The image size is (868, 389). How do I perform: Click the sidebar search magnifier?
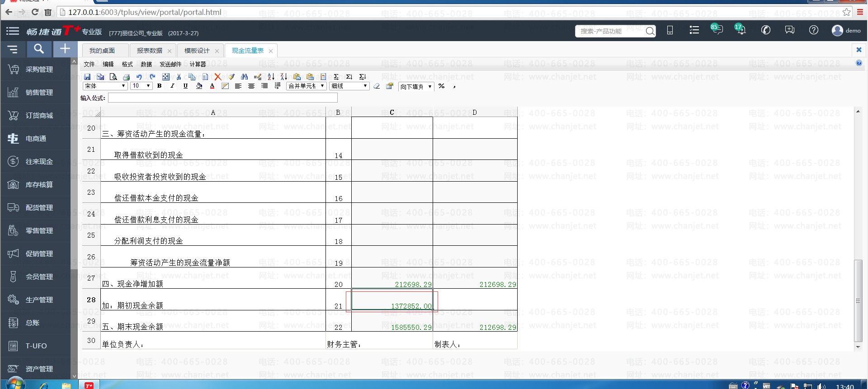click(39, 49)
